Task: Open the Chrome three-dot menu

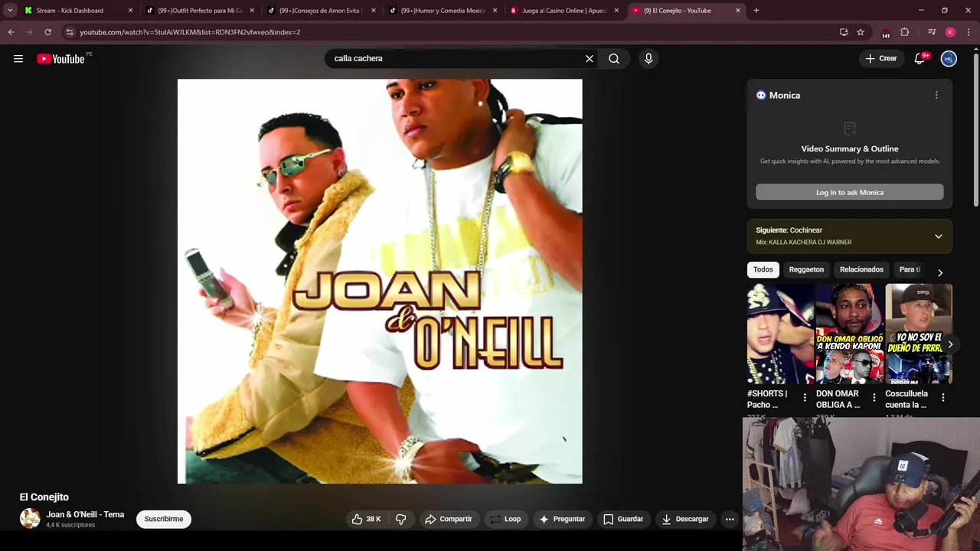Action: 969,32
